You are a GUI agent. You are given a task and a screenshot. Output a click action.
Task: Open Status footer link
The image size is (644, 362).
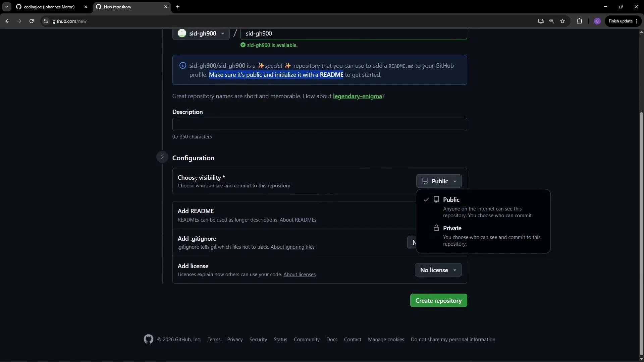280,340
